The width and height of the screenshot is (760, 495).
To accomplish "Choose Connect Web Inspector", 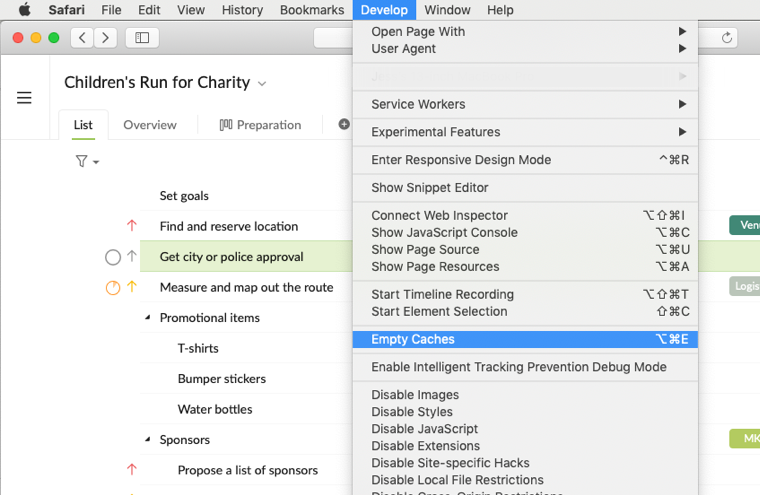I will click(x=525, y=215).
